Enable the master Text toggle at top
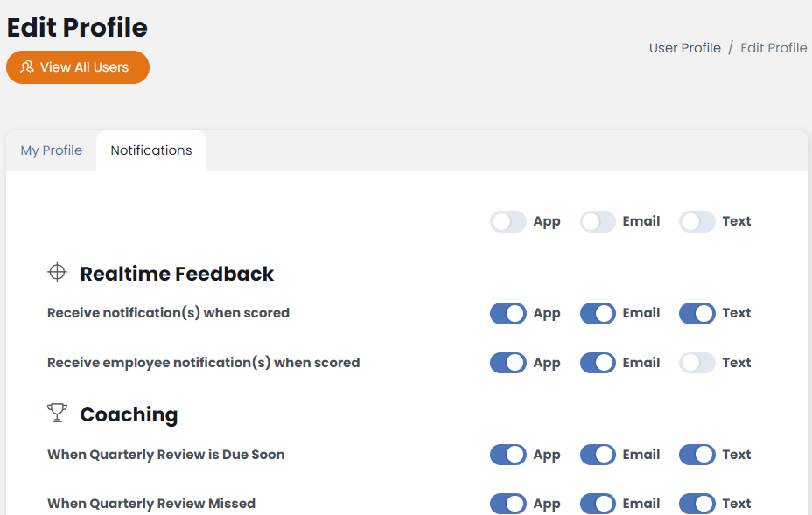Viewport: 812px width, 515px height. pos(697,221)
